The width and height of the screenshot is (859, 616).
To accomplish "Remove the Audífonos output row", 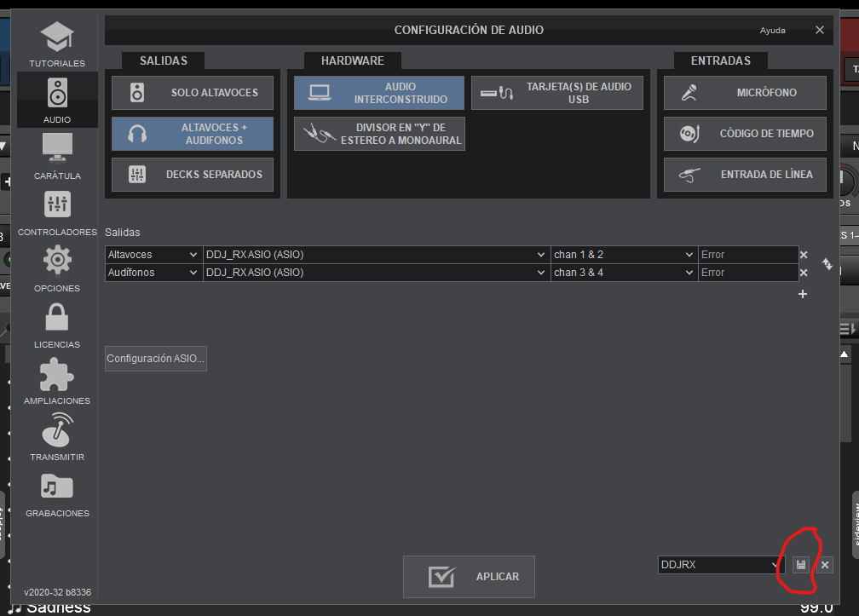I will click(x=803, y=273).
